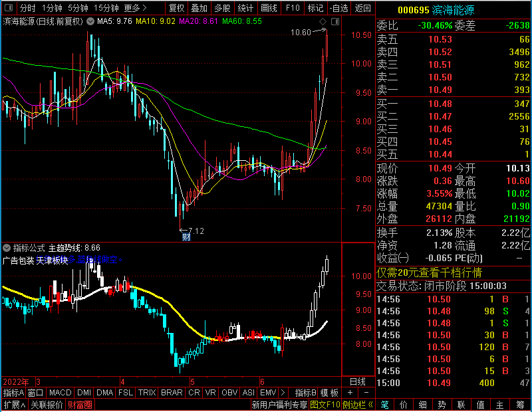The height and width of the screenshot is (412, 532).
Task: Switch to EMV indicator
Action: coord(268,393)
